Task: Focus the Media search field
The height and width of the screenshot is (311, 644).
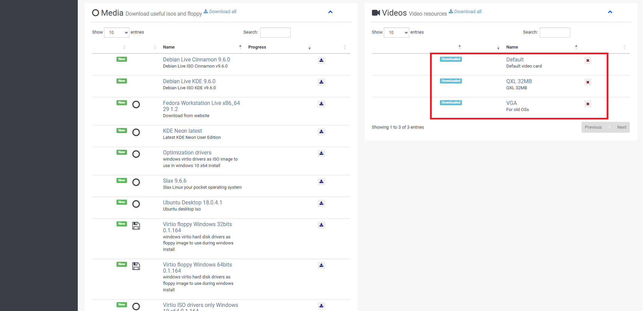Action: pos(275,33)
